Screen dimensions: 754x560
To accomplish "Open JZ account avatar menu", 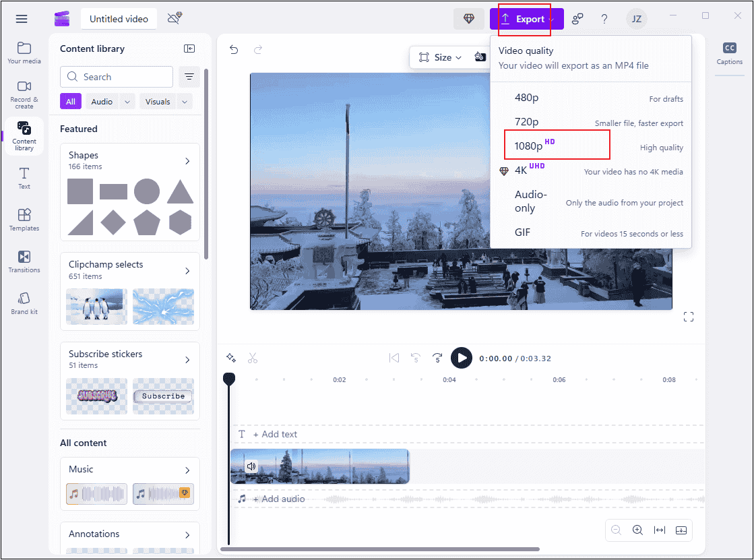I will [636, 19].
